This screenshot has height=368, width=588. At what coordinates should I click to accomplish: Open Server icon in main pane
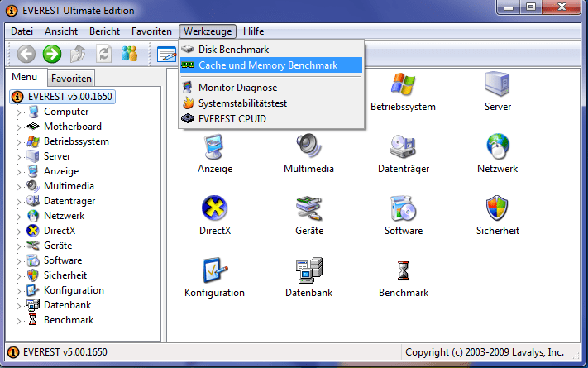(x=497, y=84)
